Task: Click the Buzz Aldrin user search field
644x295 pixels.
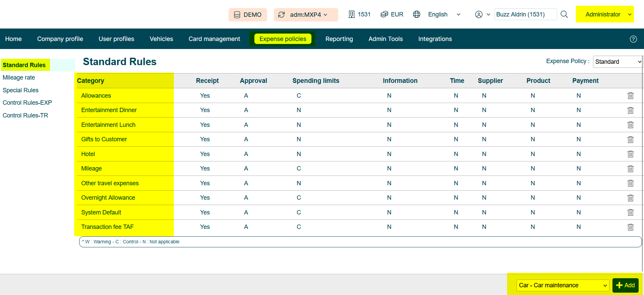Action: [x=525, y=14]
